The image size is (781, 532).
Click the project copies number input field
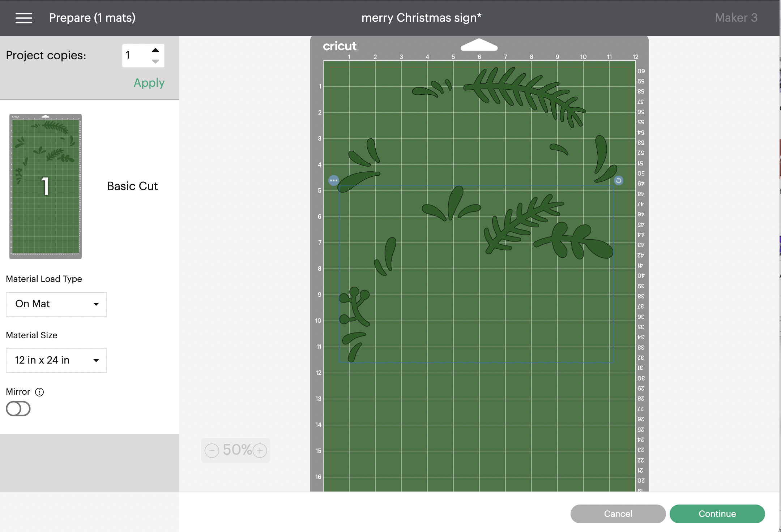[x=133, y=55]
